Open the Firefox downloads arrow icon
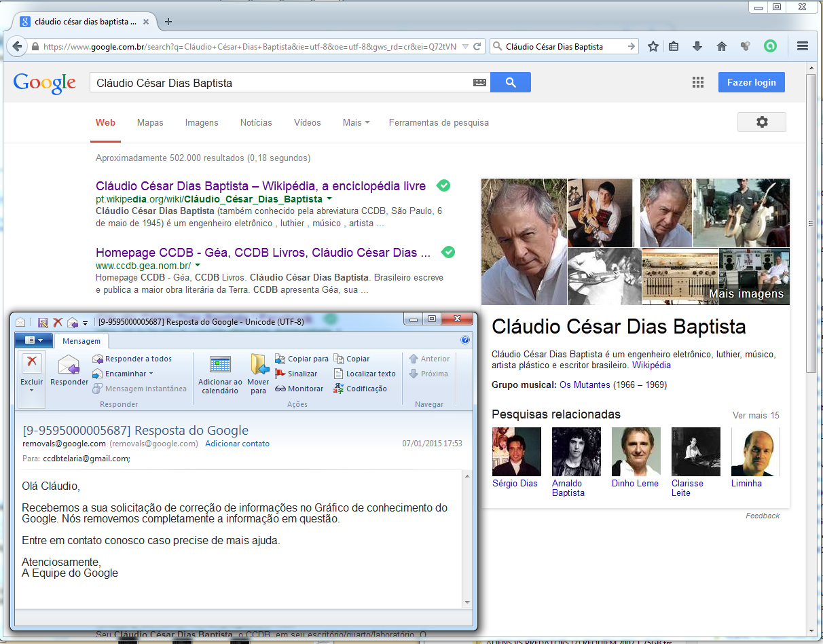Image resolution: width=823 pixels, height=644 pixels. (x=697, y=47)
